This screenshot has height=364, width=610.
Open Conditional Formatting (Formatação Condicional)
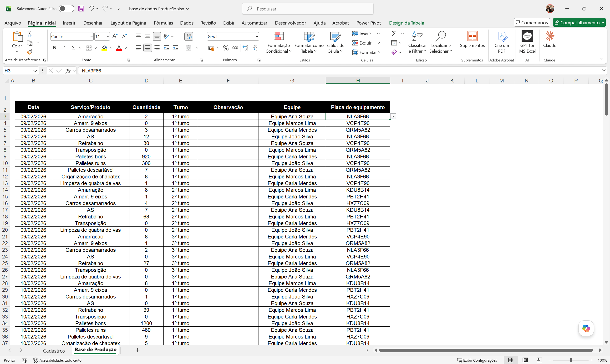pos(279,42)
